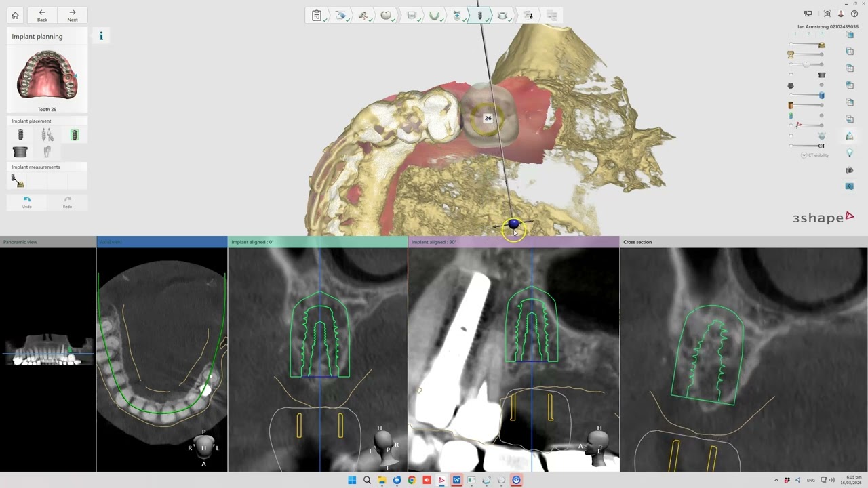Select the Implant aligned 0° panel header
Screen dimensions: 868x488
click(318, 242)
